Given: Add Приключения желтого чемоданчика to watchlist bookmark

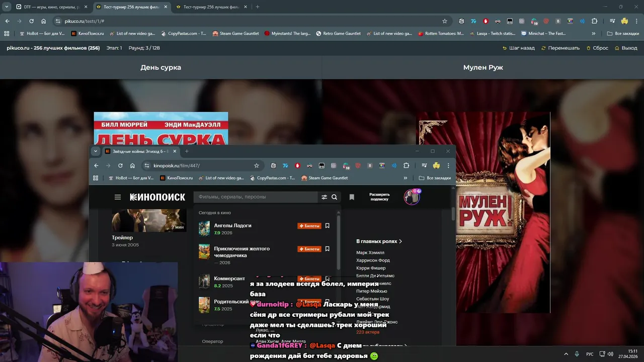Looking at the screenshot, I should pyautogui.click(x=327, y=249).
